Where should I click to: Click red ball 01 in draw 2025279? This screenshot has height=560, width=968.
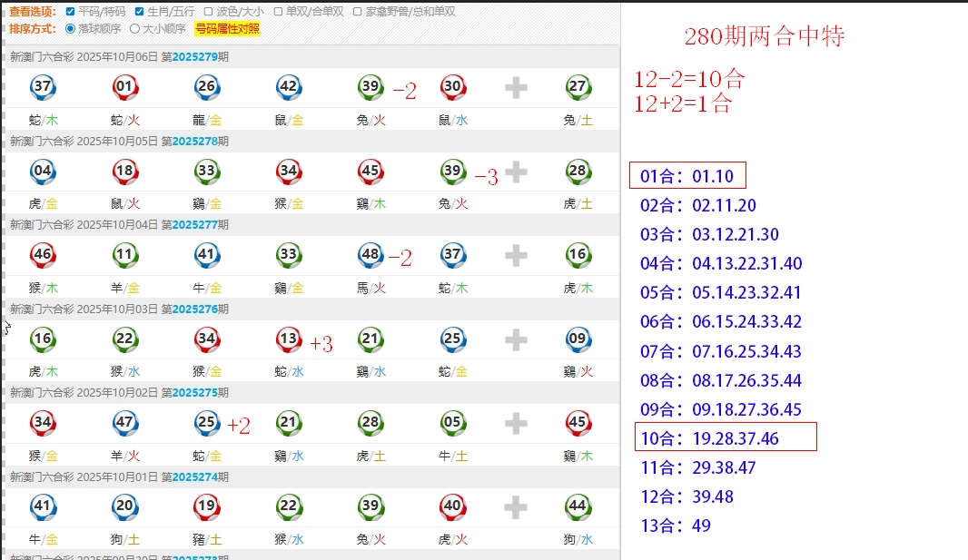pos(124,87)
